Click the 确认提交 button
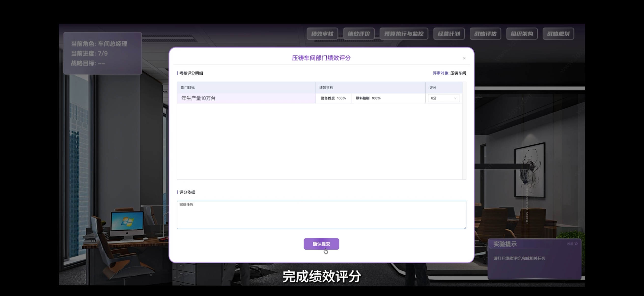This screenshot has height=296, width=644. [x=321, y=244]
